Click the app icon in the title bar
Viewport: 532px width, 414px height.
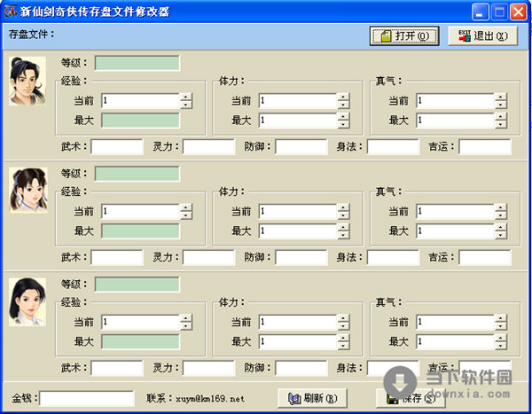click(x=10, y=12)
